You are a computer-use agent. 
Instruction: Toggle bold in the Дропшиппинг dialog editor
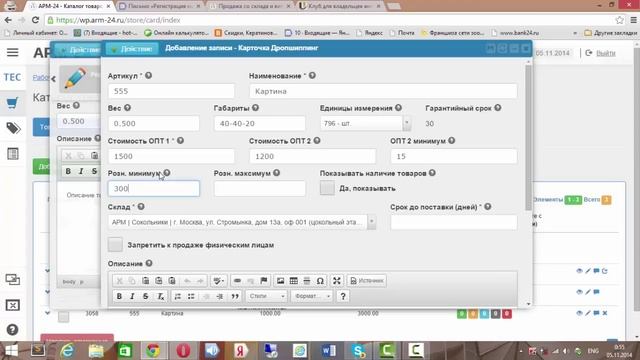pyautogui.click(x=119, y=296)
